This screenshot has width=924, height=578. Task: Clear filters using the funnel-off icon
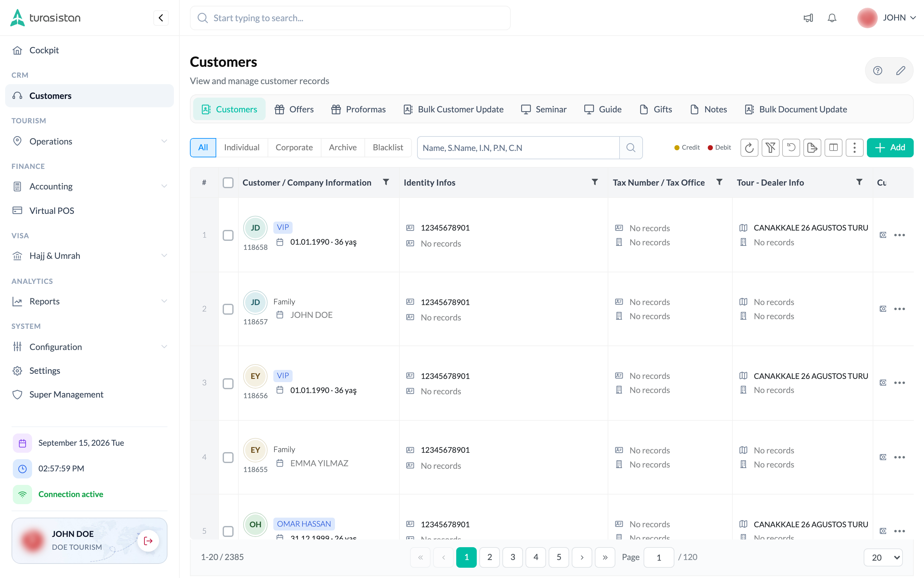(x=770, y=148)
